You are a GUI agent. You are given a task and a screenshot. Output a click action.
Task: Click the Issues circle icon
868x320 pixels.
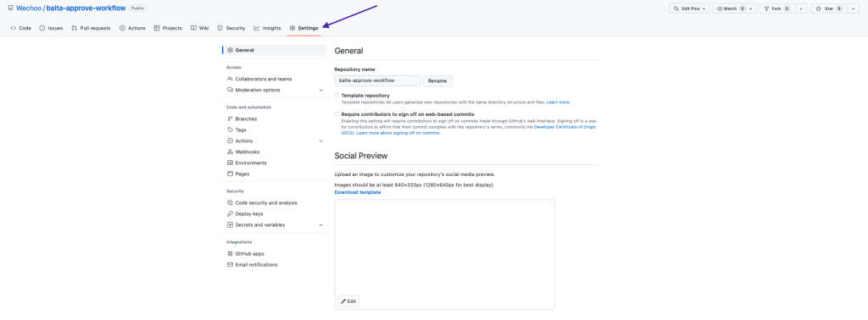42,28
